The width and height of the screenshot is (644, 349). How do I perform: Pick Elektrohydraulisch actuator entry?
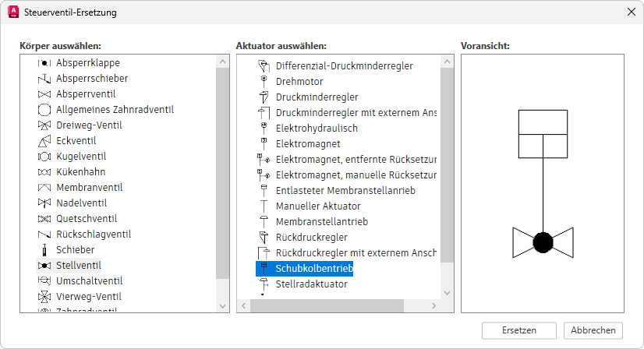(317, 128)
